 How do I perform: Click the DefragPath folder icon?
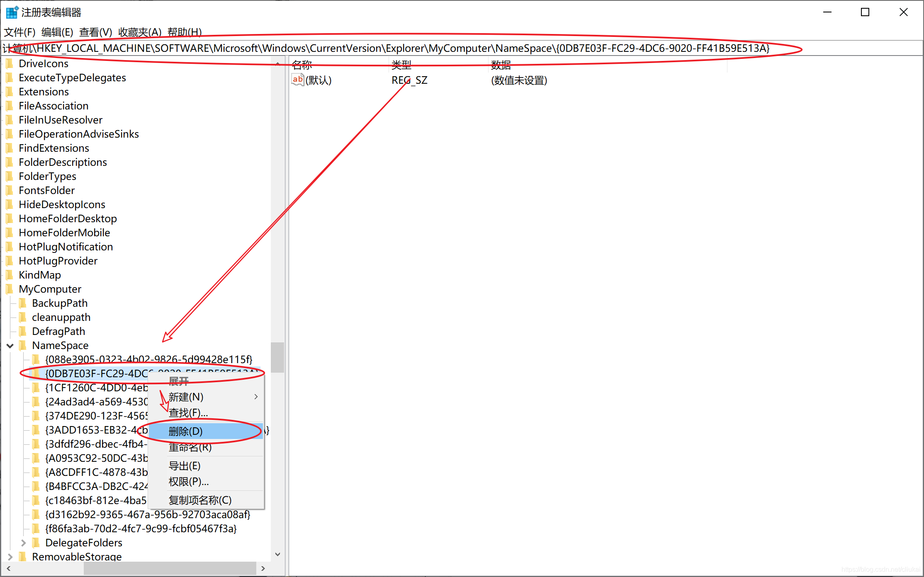click(x=23, y=331)
